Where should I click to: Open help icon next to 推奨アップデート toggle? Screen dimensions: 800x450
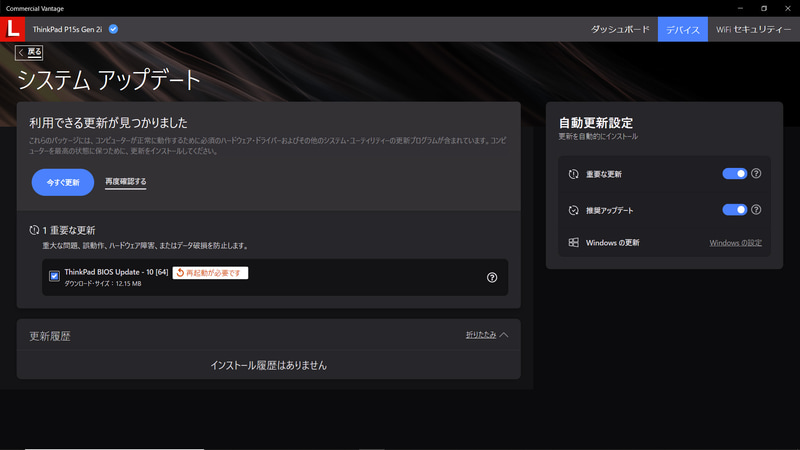point(756,210)
